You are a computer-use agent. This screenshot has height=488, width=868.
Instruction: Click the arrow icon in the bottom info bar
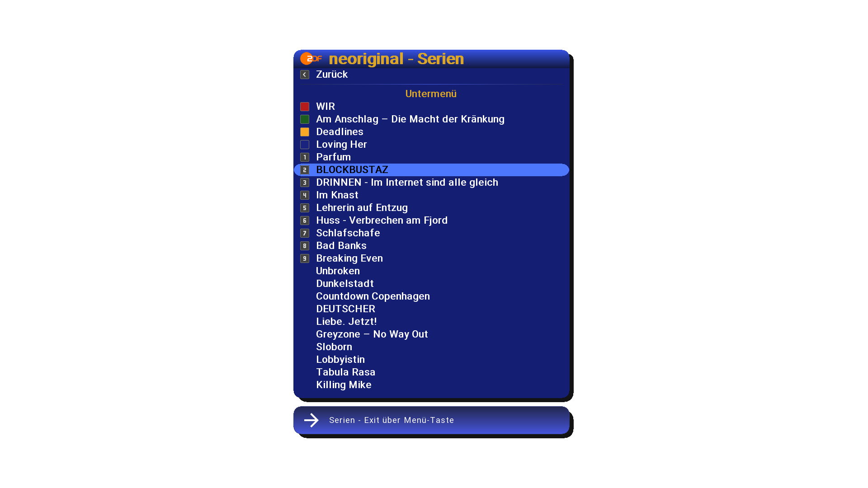coord(311,420)
